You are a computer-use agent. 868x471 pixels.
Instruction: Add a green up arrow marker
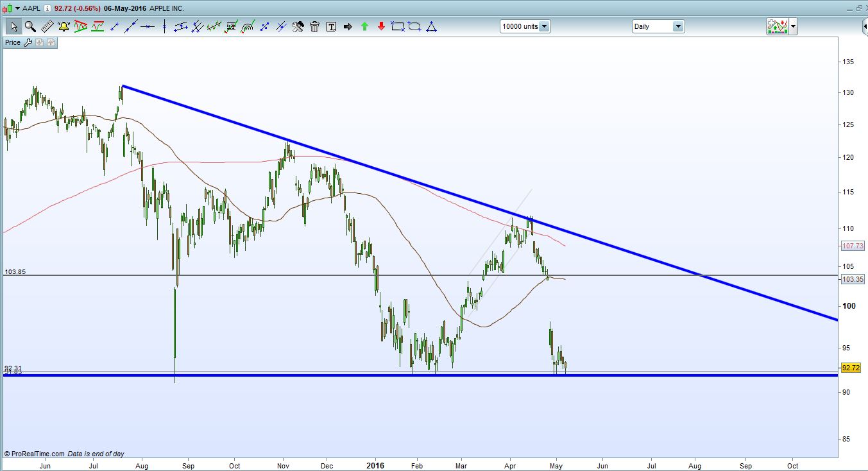(x=364, y=27)
